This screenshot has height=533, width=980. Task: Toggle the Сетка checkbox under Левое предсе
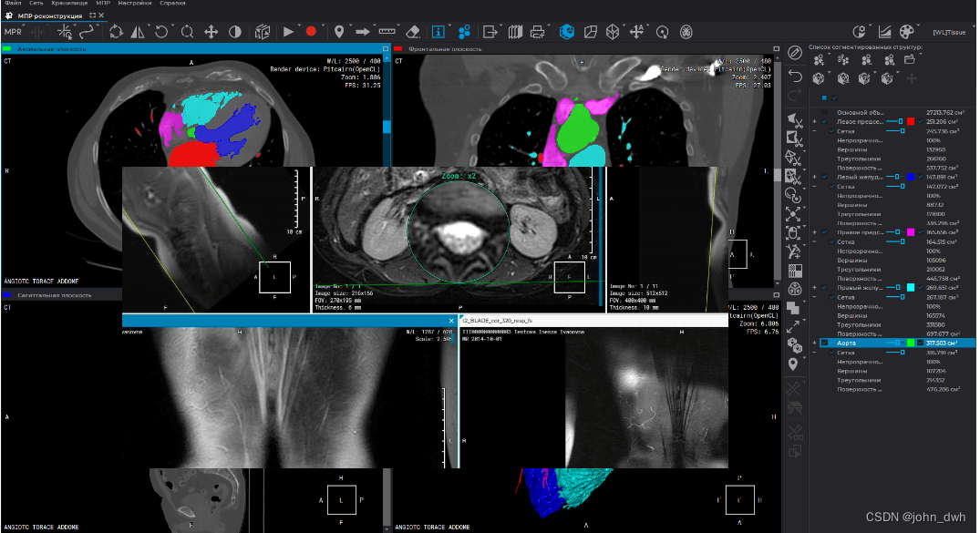[830, 130]
